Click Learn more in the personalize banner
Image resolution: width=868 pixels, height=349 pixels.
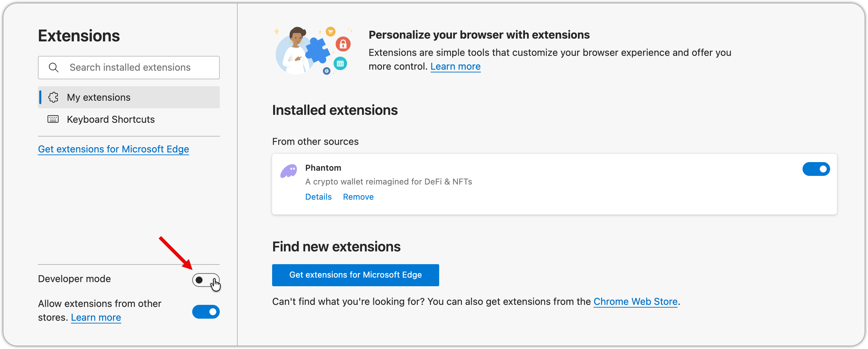pyautogui.click(x=455, y=67)
